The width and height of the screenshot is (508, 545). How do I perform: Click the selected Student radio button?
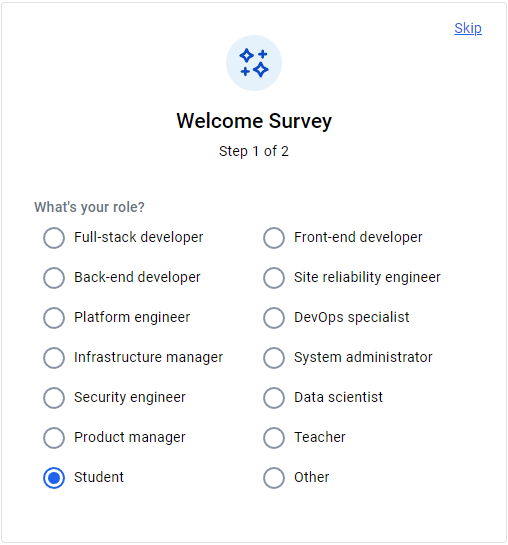[x=54, y=478]
